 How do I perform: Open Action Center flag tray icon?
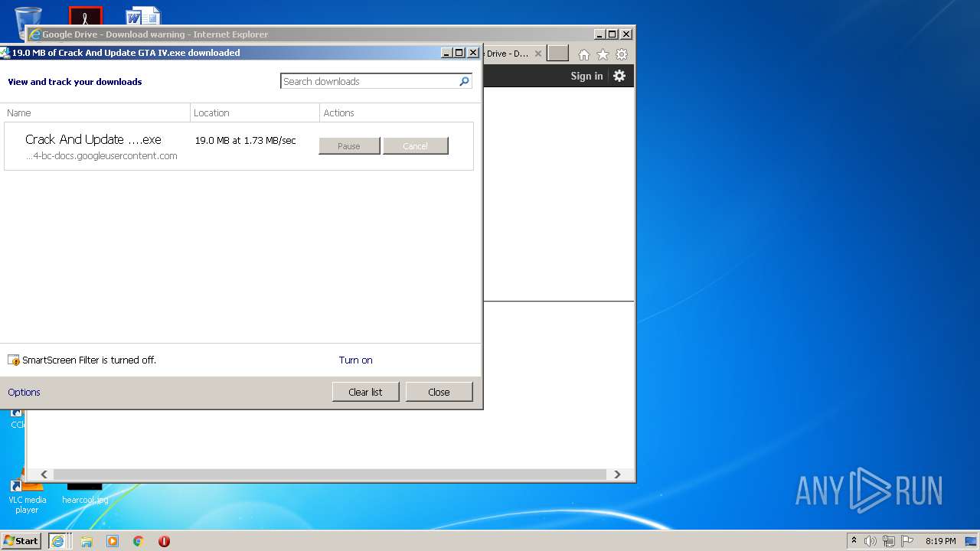[x=906, y=541]
